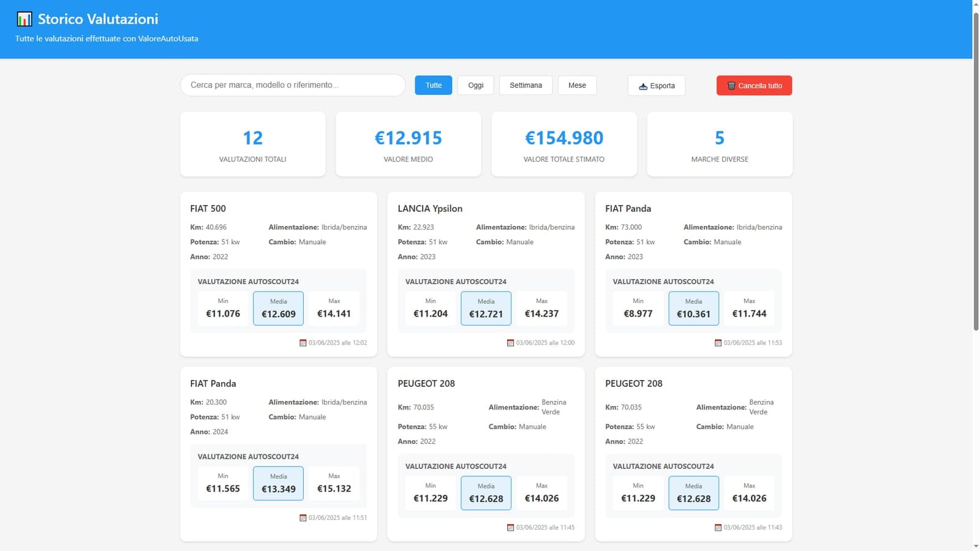Click Media €12.609 box of FIAT 500
The width and height of the screenshot is (980, 551).
[279, 308]
